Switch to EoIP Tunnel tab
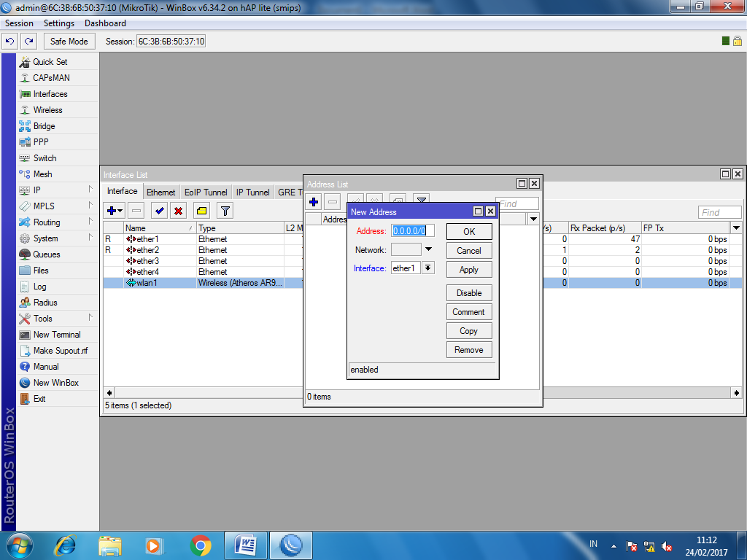The width and height of the screenshot is (747, 560). point(206,192)
